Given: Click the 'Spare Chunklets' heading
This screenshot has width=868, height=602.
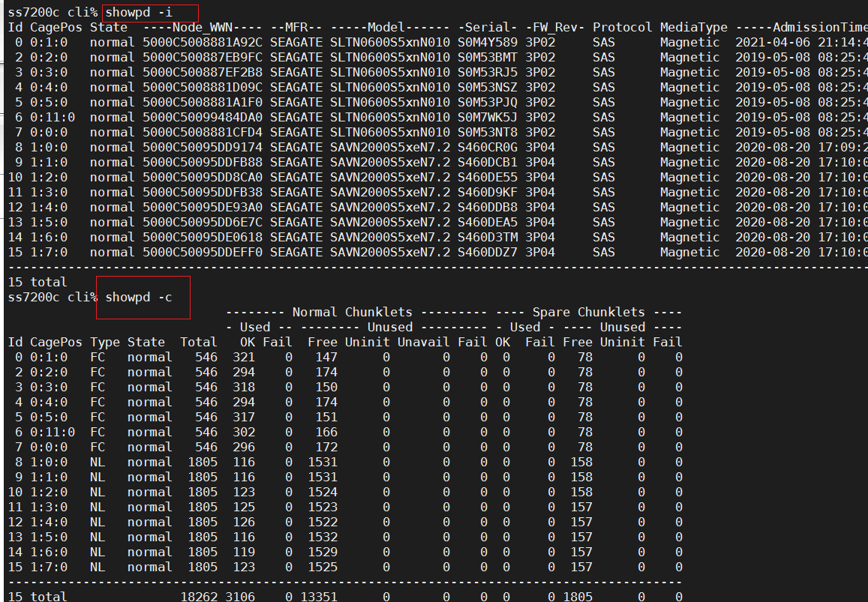Looking at the screenshot, I should (x=589, y=312).
